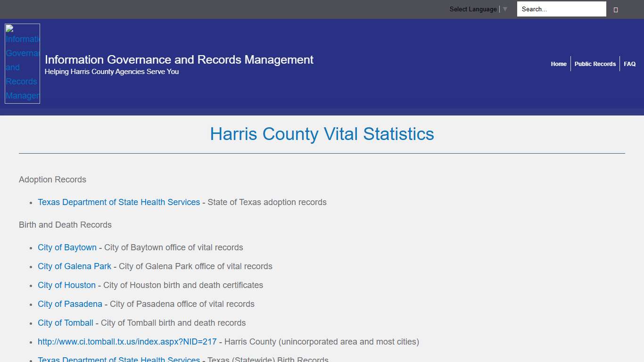The height and width of the screenshot is (362, 644).
Task: Open the City of Pasadena link
Action: (70, 304)
